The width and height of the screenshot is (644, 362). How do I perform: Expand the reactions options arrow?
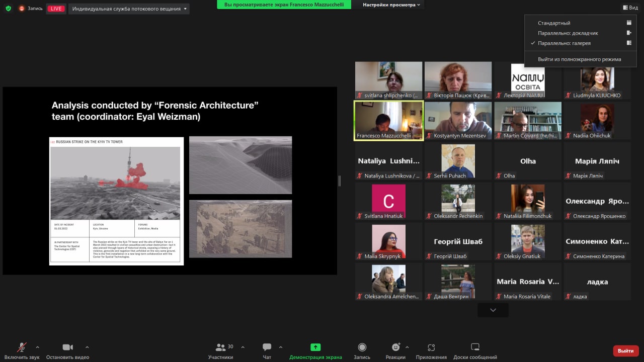[407, 347]
